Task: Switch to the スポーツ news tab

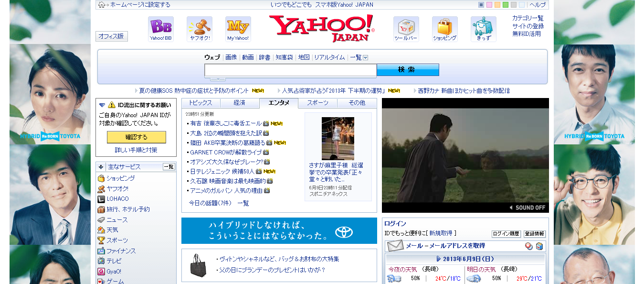Action: pos(318,103)
